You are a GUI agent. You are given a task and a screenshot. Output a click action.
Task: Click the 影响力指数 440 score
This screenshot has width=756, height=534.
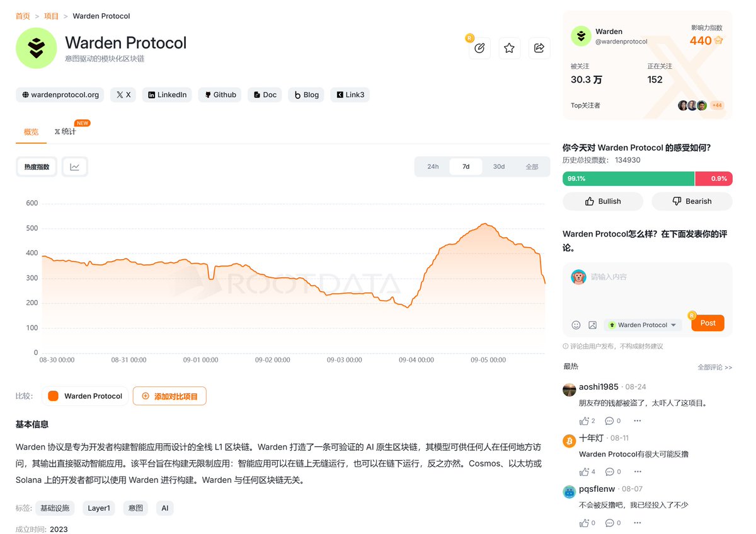click(706, 41)
